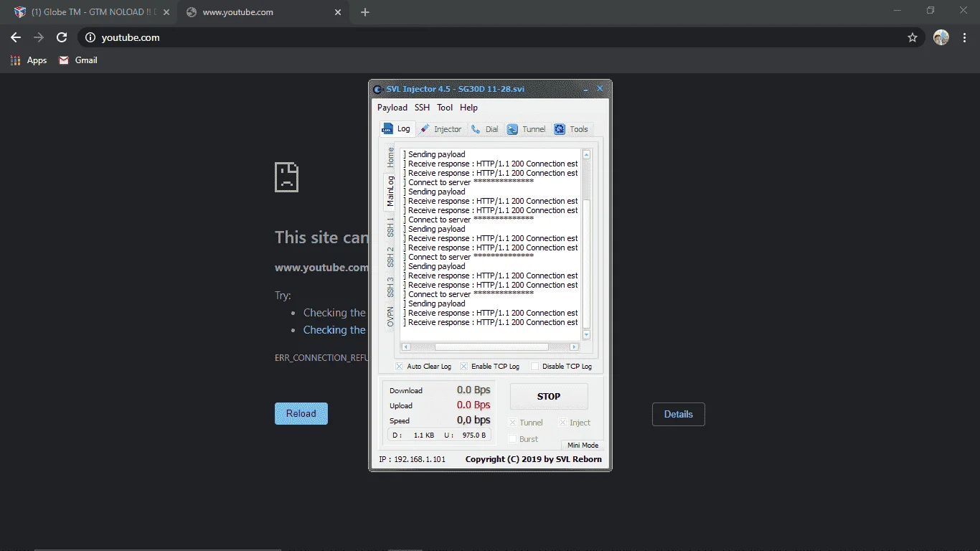The image size is (980, 551).
Task: Click the log horizontal scroll-right arrow
Action: click(574, 347)
